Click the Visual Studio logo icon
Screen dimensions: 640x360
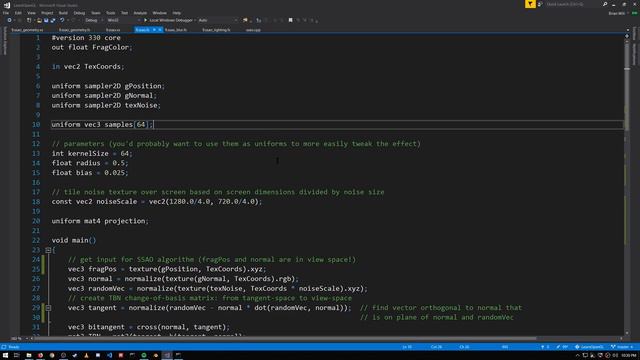pos(7,5)
